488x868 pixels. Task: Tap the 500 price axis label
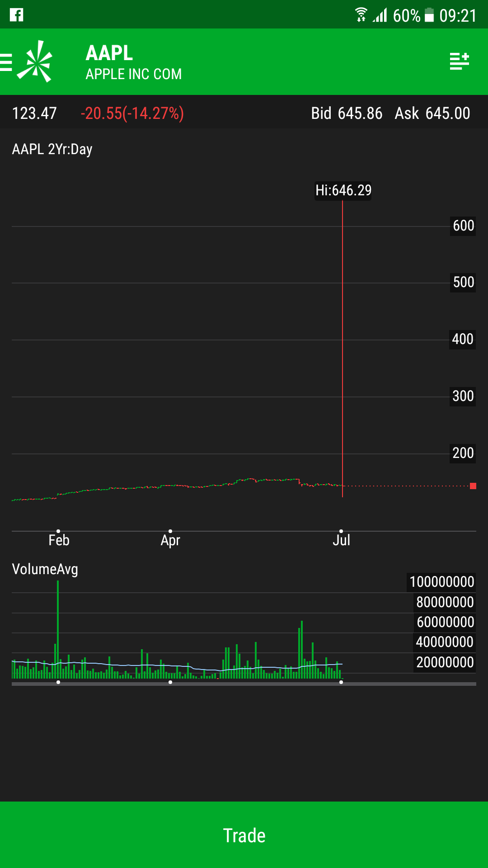click(x=463, y=283)
